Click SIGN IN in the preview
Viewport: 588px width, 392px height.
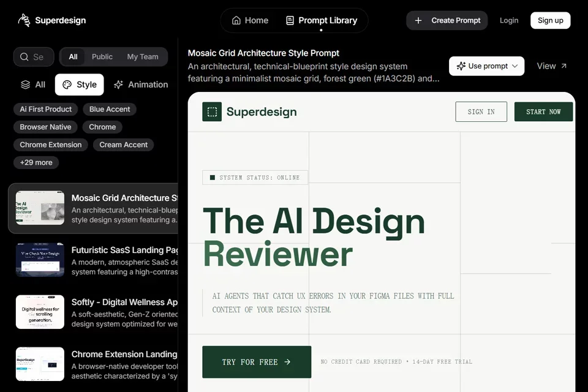481,112
